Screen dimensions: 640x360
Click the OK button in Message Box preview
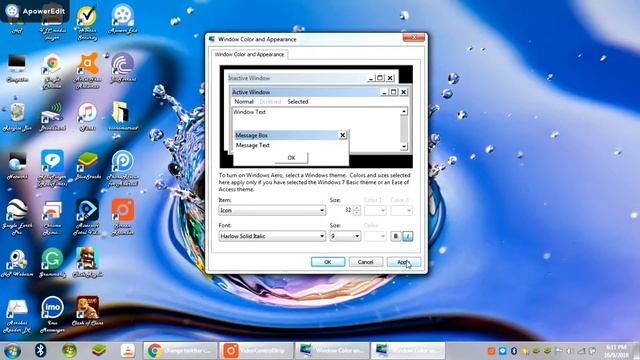[x=291, y=158]
